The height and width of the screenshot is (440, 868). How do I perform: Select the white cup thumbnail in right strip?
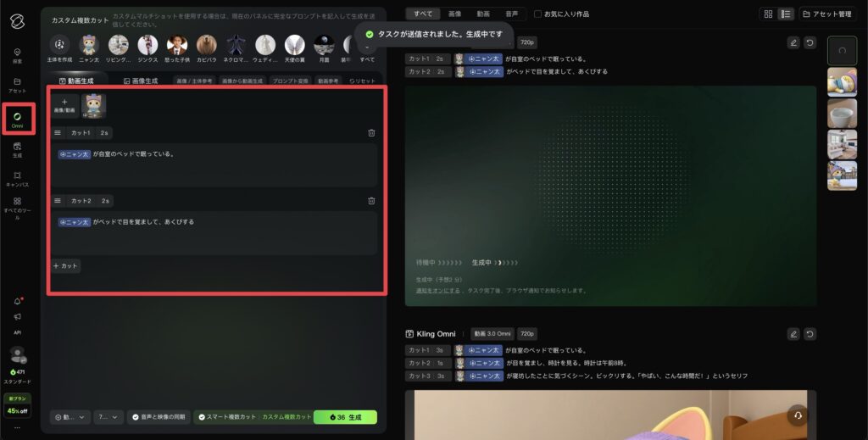click(842, 114)
